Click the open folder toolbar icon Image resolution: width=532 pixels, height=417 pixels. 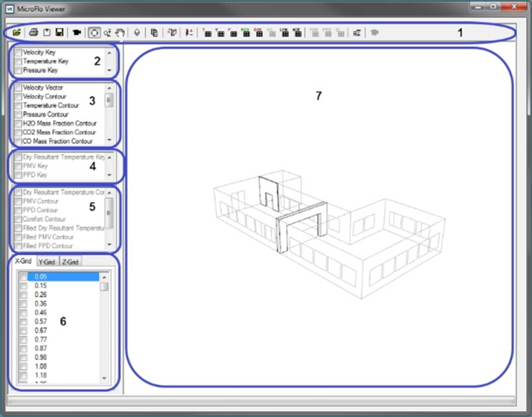pyautogui.click(x=17, y=33)
